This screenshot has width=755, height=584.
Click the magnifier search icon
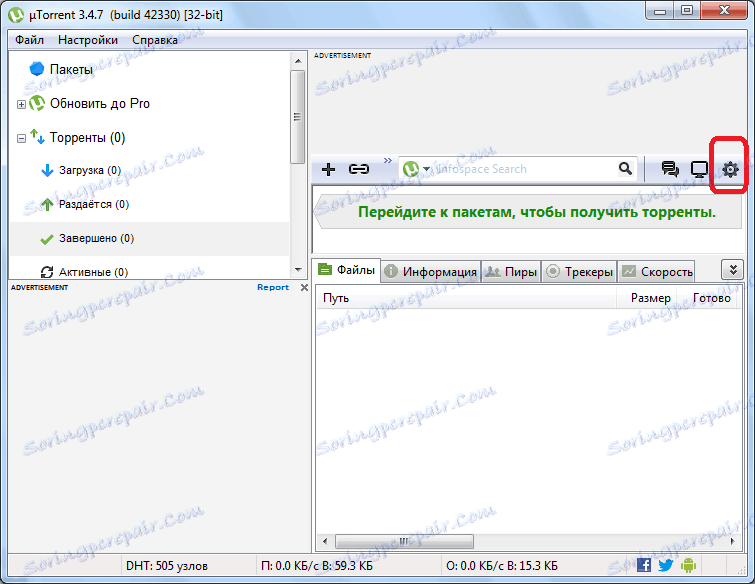coord(625,169)
